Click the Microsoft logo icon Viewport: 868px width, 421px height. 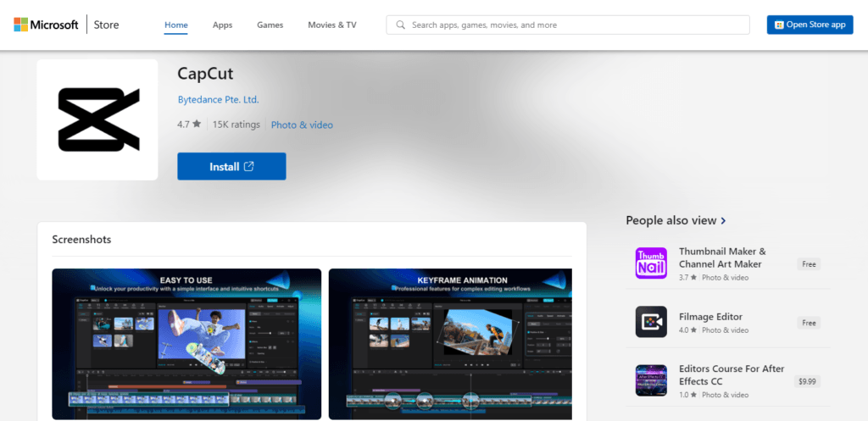[x=21, y=25]
